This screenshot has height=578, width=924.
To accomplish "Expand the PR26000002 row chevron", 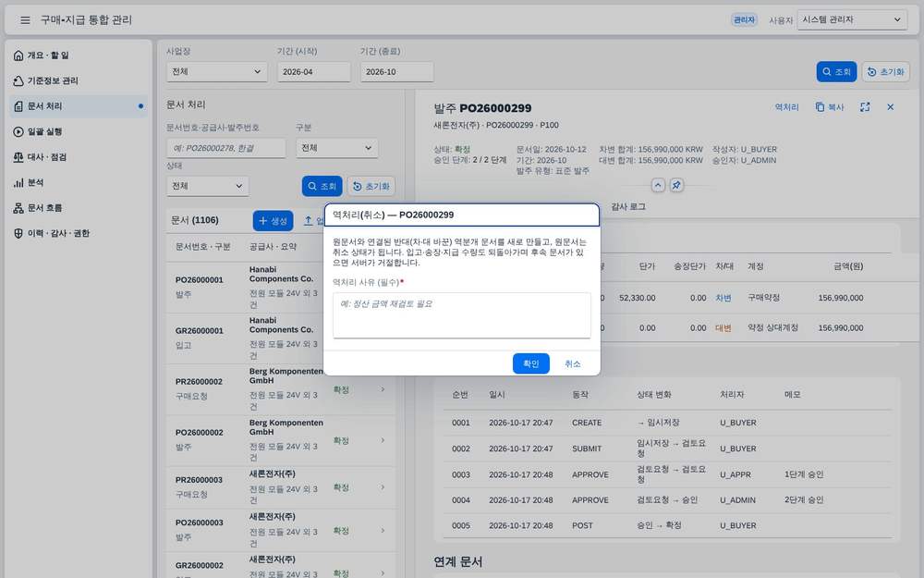I will [383, 389].
